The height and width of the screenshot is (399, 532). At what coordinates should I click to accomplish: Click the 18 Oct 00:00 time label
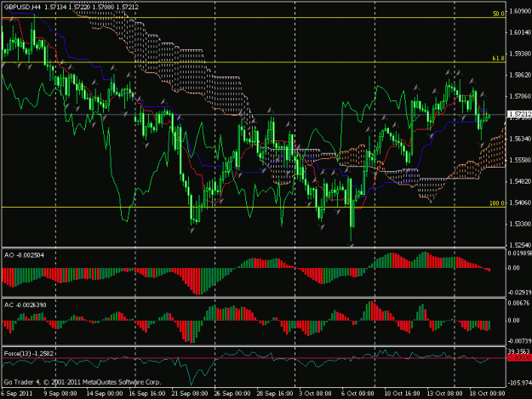pyautogui.click(x=487, y=394)
